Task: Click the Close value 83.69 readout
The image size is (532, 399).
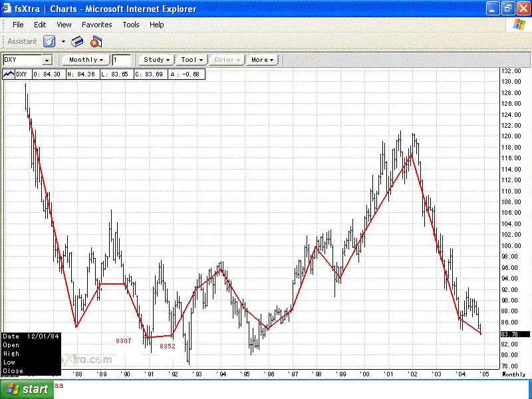Action: pos(151,74)
